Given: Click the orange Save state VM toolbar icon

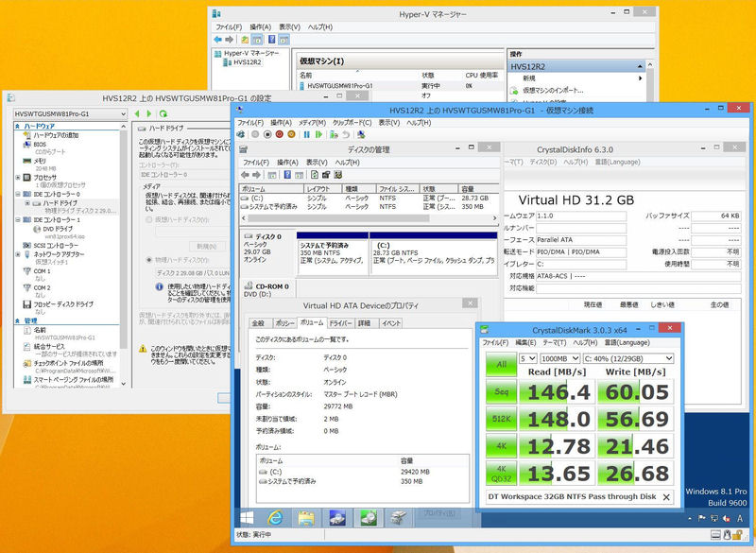Looking at the screenshot, I should (x=291, y=134).
